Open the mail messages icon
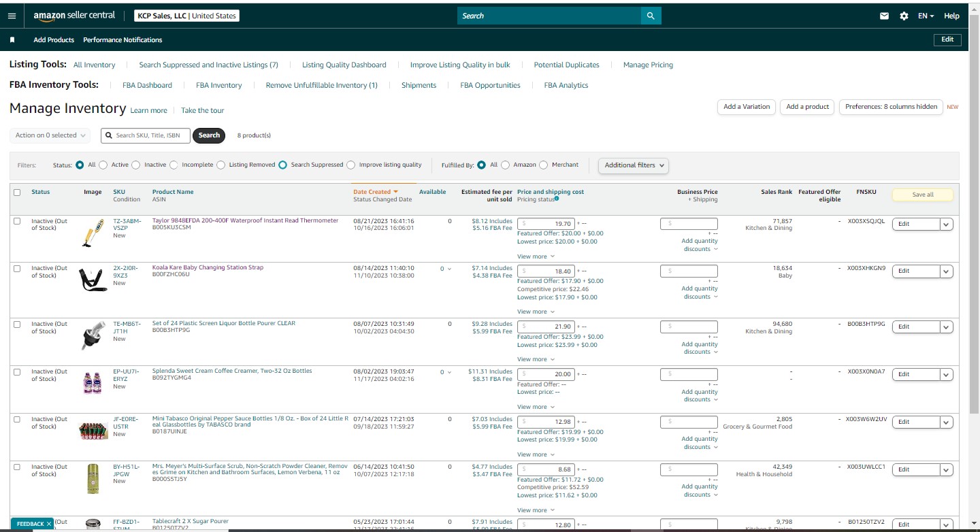Viewport: 980px width, 532px height. pyautogui.click(x=884, y=16)
